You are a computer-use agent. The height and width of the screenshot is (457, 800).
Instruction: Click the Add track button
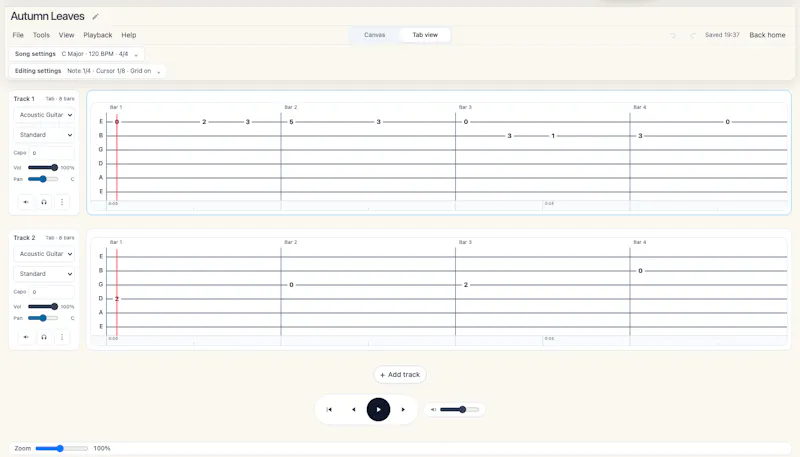(x=400, y=374)
